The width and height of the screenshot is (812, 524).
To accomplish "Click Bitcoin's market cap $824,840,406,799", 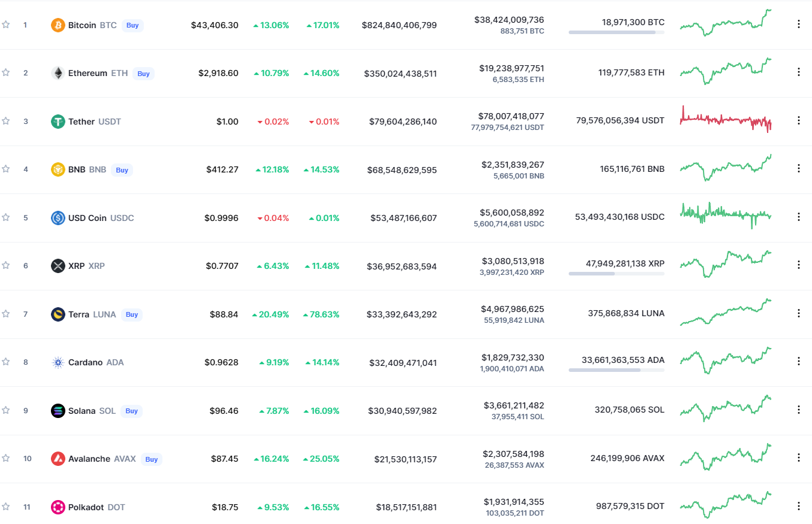I will (399, 25).
